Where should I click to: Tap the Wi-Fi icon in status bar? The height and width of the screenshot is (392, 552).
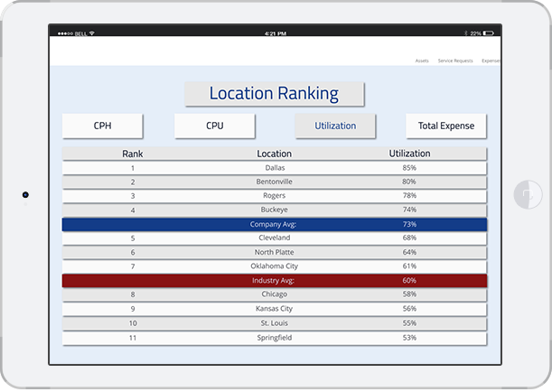click(x=92, y=33)
